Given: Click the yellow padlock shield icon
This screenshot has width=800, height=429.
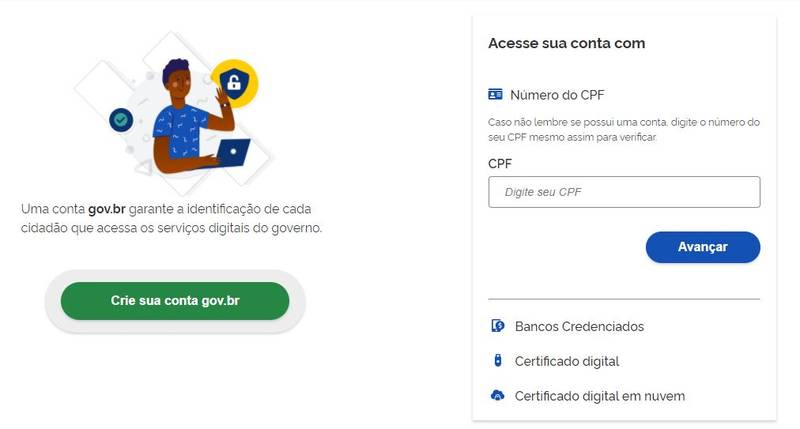Looking at the screenshot, I should click(x=234, y=83).
